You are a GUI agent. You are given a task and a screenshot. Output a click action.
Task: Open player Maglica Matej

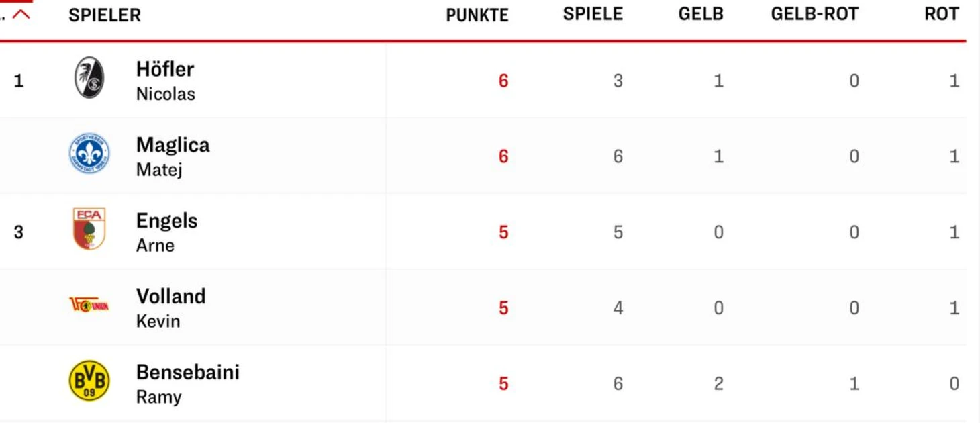click(173, 156)
